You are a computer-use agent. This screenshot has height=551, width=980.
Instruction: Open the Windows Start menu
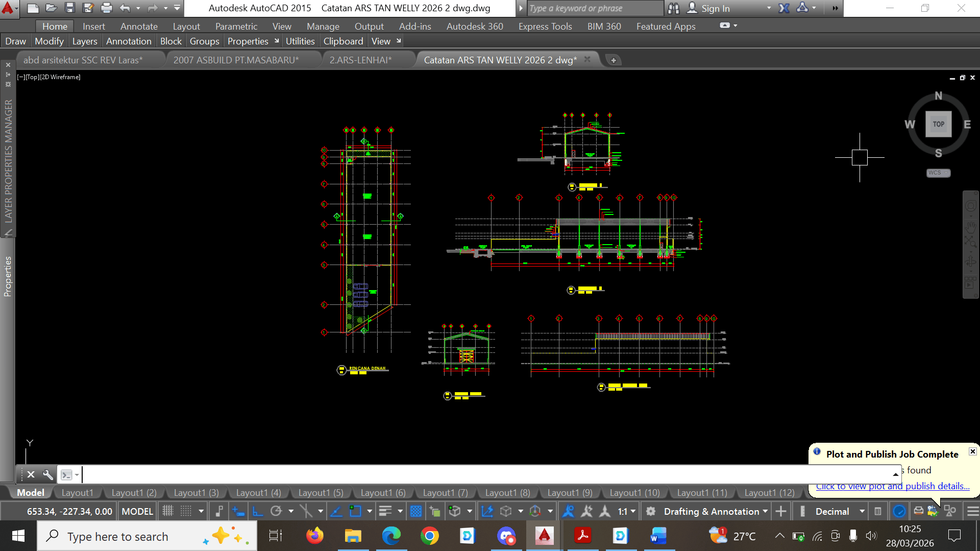pyautogui.click(x=18, y=536)
